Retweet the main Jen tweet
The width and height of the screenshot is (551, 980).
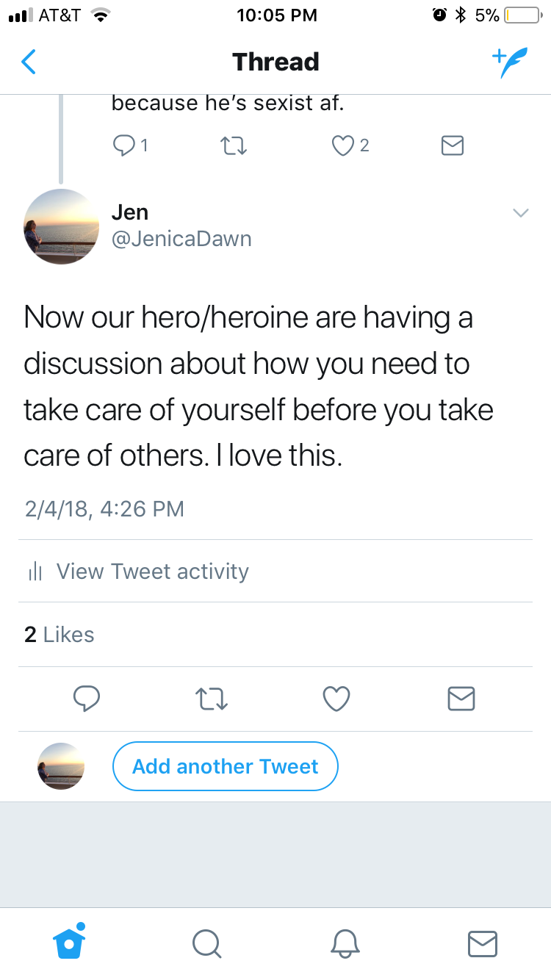tap(212, 699)
